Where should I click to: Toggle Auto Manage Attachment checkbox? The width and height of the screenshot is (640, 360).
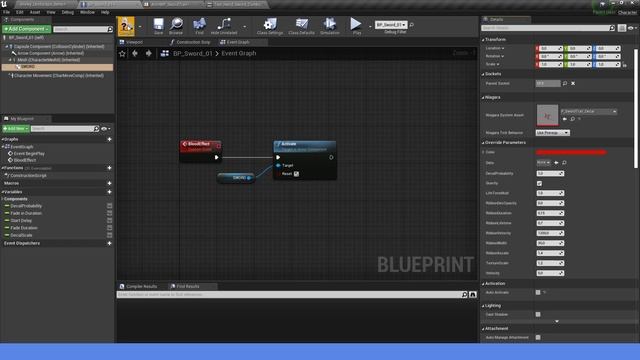coord(538,338)
